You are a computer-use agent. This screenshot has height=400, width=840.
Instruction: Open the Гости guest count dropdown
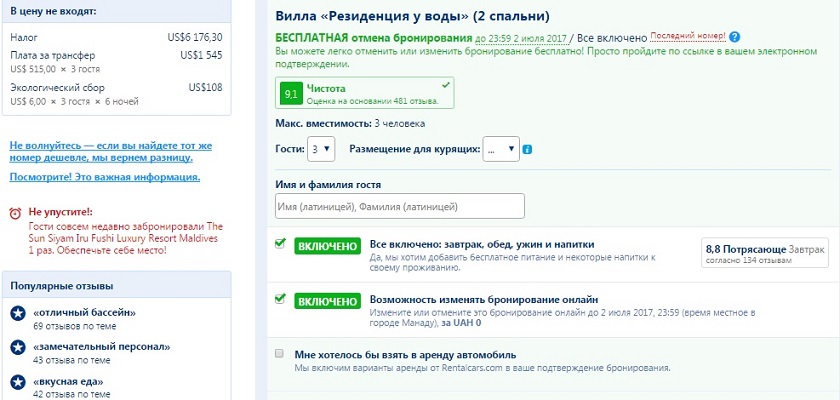[x=321, y=149]
